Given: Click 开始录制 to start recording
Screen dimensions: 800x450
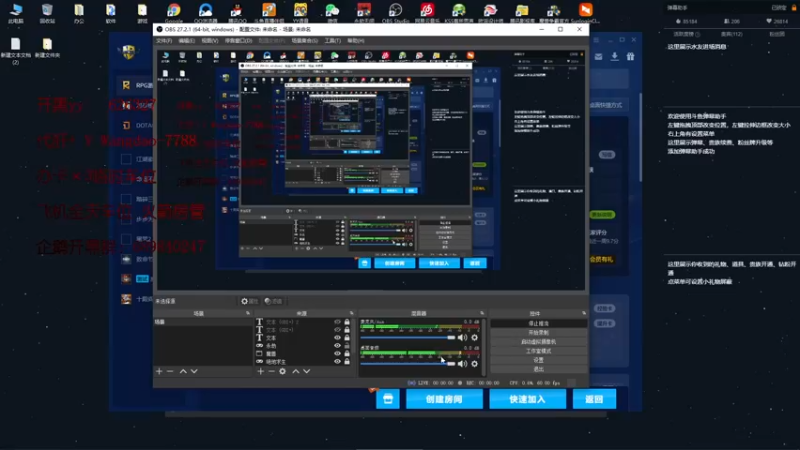Looking at the screenshot, I should pos(538,333).
